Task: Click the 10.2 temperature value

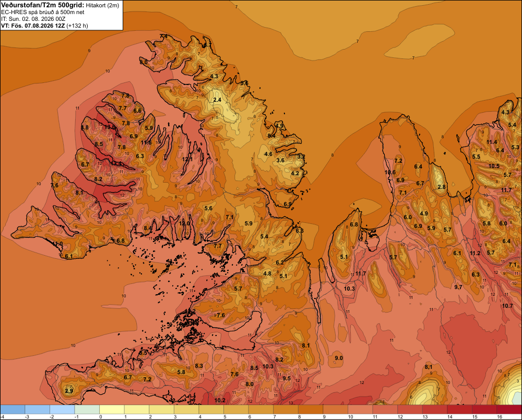Action: coord(220,400)
